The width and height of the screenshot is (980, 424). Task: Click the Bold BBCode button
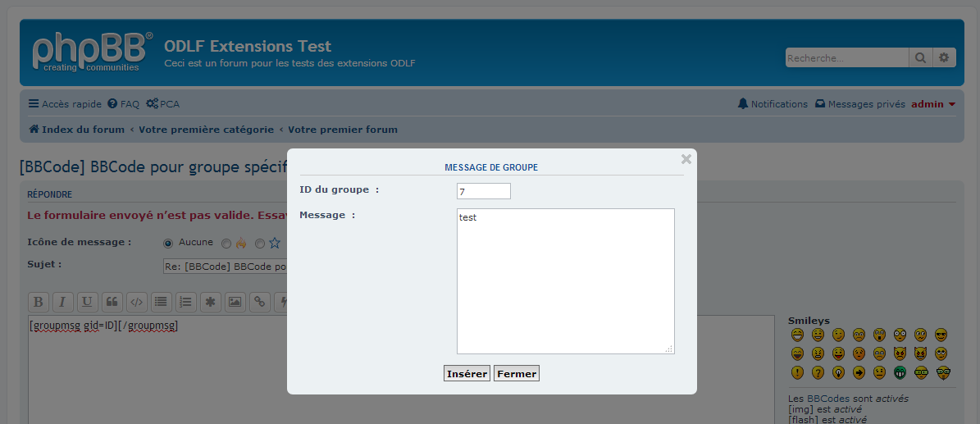(x=38, y=302)
